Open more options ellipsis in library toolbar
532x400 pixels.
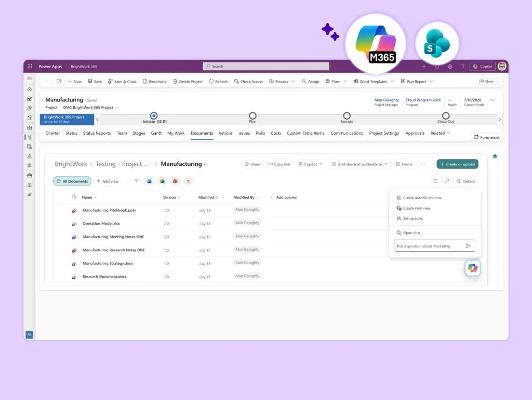coord(423,164)
